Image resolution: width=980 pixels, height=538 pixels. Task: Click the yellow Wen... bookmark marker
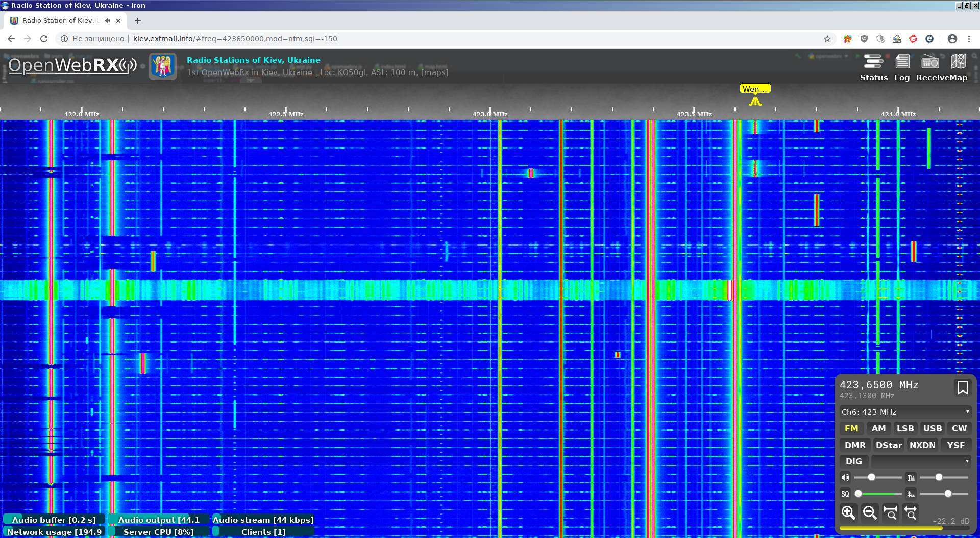pos(755,89)
